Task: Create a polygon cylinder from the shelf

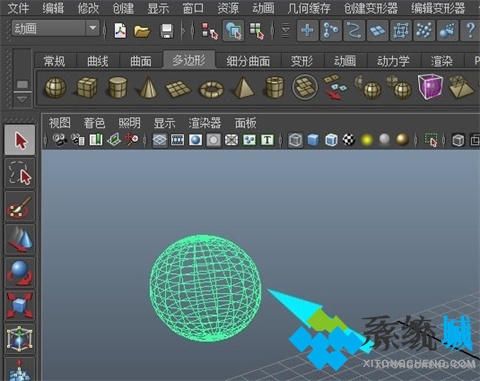Action: pyautogui.click(x=118, y=87)
